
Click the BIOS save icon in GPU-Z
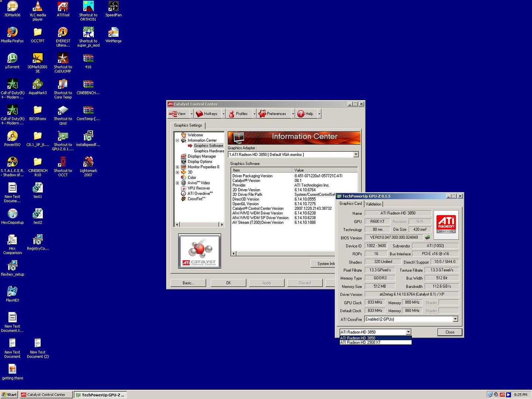pyautogui.click(x=428, y=237)
